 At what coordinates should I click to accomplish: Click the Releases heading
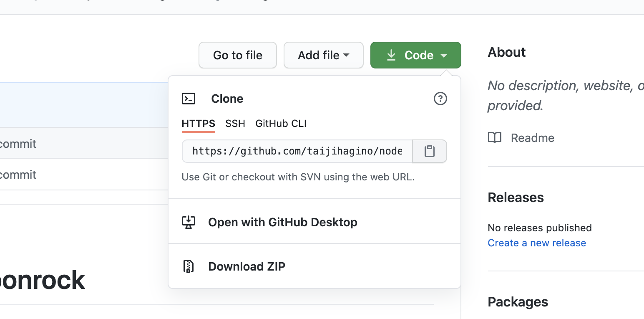click(516, 197)
